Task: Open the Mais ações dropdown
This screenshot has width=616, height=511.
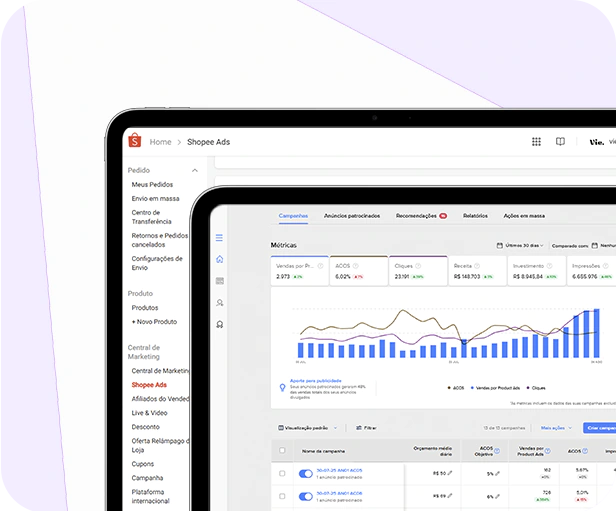Action: tap(555, 427)
